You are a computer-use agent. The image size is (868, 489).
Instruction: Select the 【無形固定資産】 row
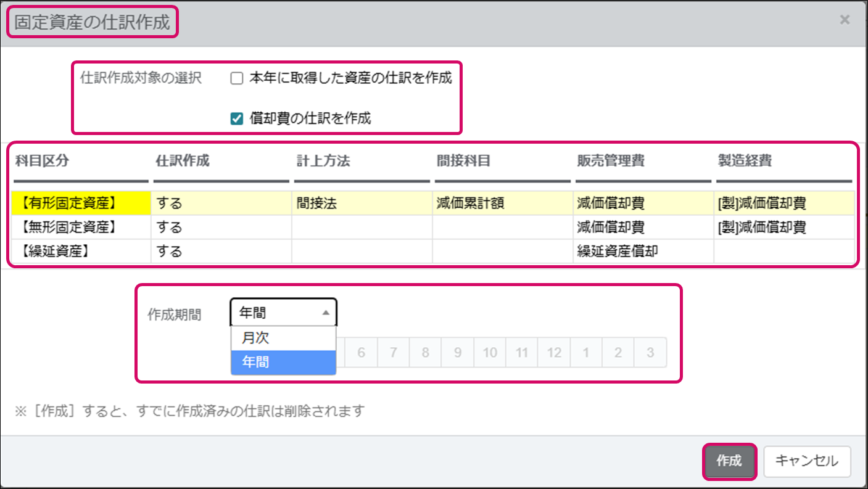click(80, 228)
